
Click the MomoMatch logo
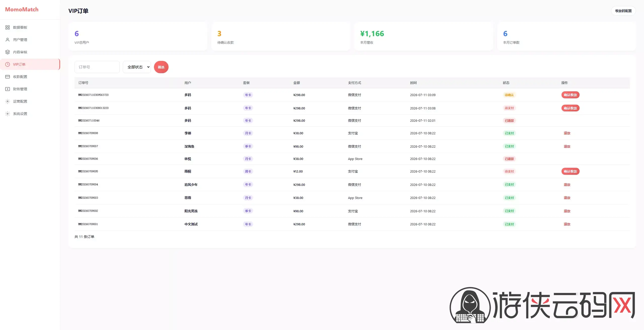pos(22,10)
